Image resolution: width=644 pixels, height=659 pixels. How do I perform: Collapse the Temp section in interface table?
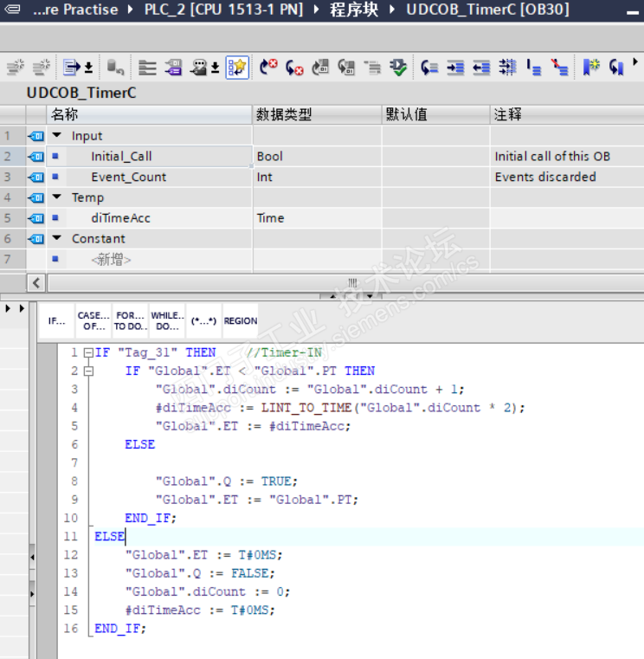56,198
